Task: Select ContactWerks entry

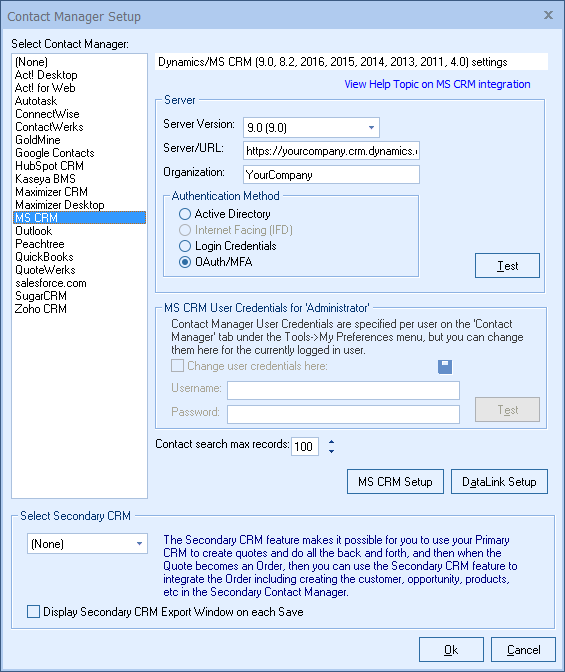Action: click(x=79, y=127)
